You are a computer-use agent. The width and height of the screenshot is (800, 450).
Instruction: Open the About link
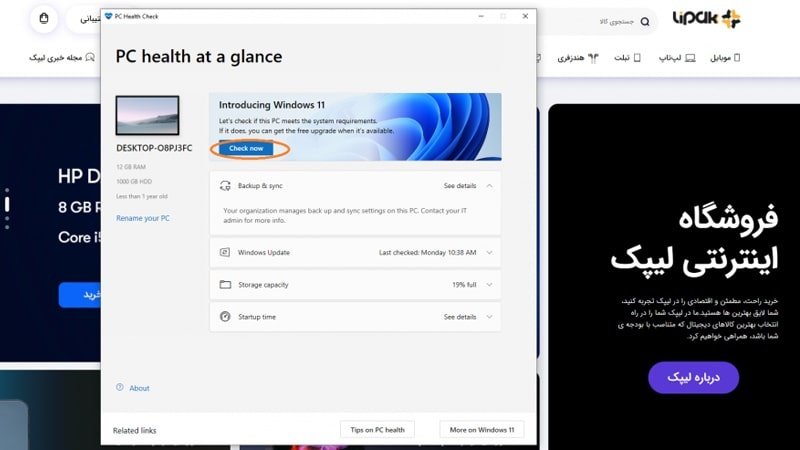tap(139, 388)
